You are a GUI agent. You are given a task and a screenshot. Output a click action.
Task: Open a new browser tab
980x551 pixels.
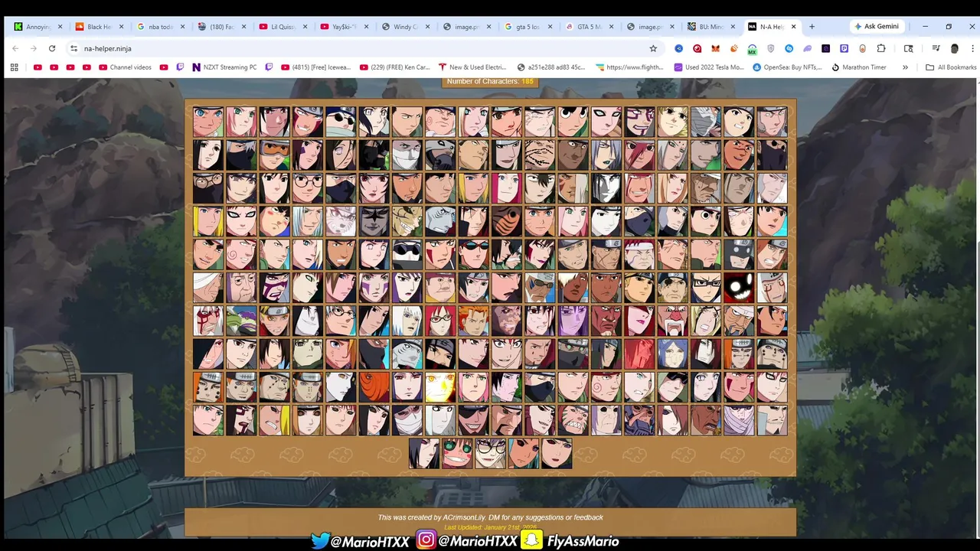click(812, 26)
